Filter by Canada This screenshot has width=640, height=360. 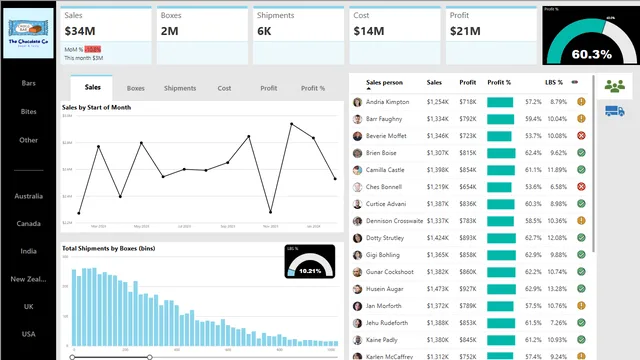[28, 224]
